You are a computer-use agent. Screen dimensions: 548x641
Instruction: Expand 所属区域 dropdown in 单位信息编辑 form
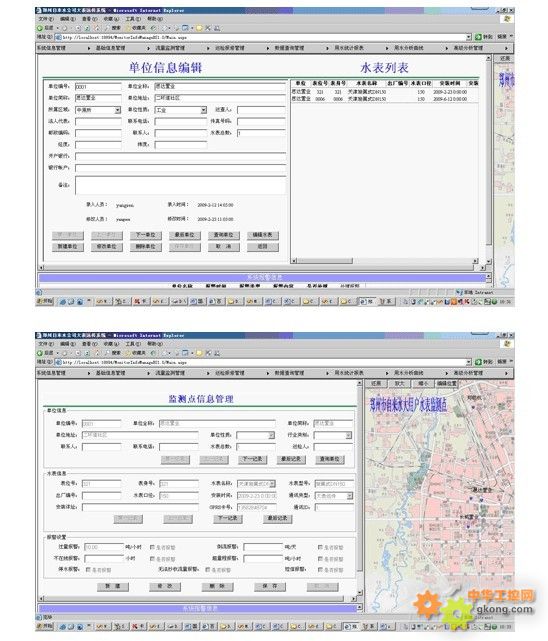tap(118, 110)
